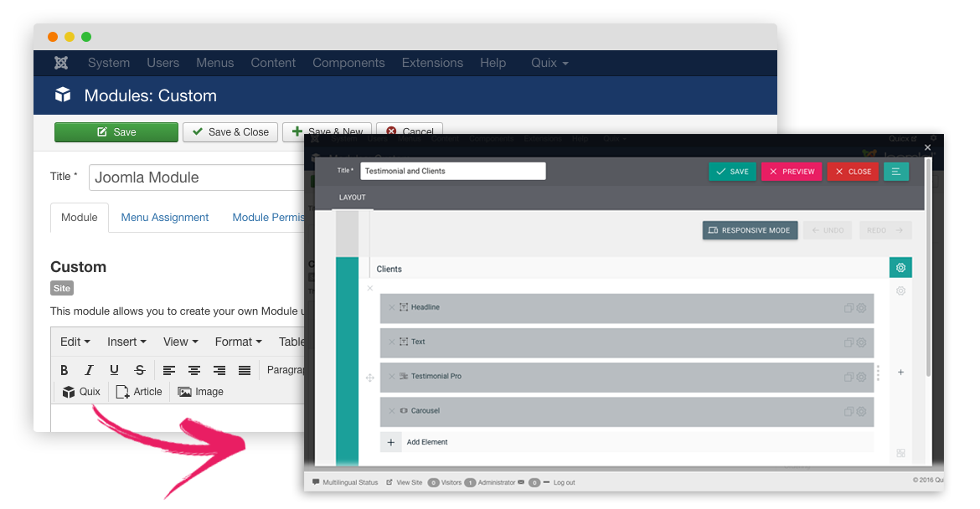
Task: Open the Extensions menu
Action: pyautogui.click(x=432, y=63)
